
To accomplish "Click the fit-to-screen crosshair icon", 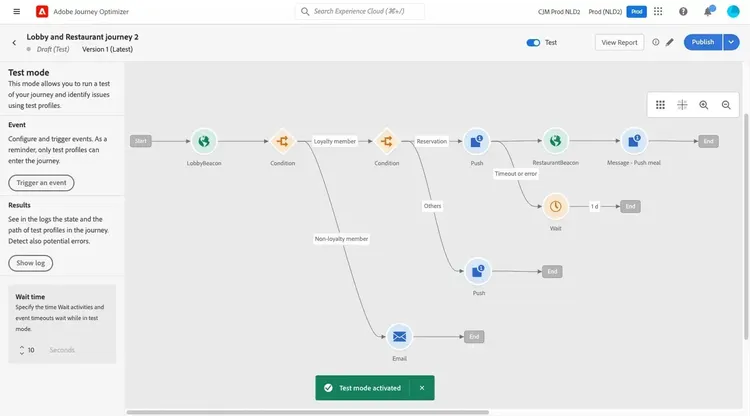I will coord(682,105).
